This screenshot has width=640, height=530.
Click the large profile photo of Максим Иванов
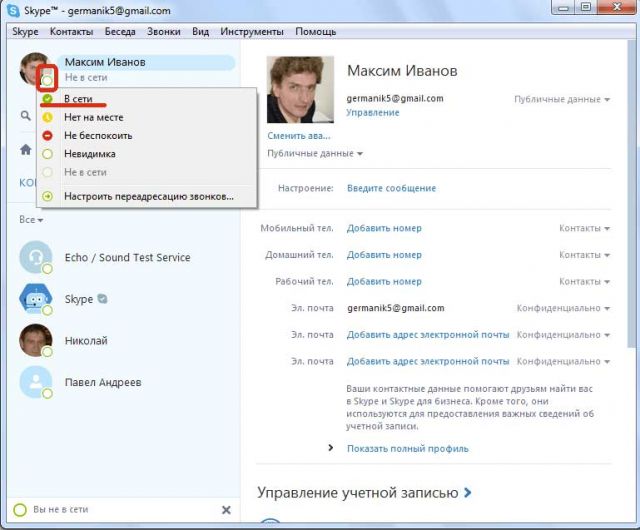click(300, 89)
